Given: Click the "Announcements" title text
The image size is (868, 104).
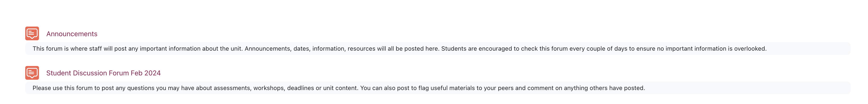Looking at the screenshot, I should [x=72, y=34].
